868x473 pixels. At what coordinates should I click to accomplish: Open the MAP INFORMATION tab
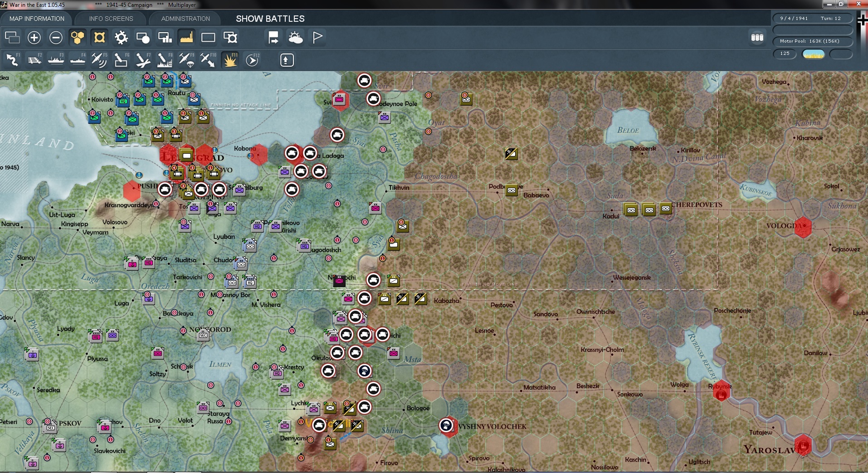(37, 19)
